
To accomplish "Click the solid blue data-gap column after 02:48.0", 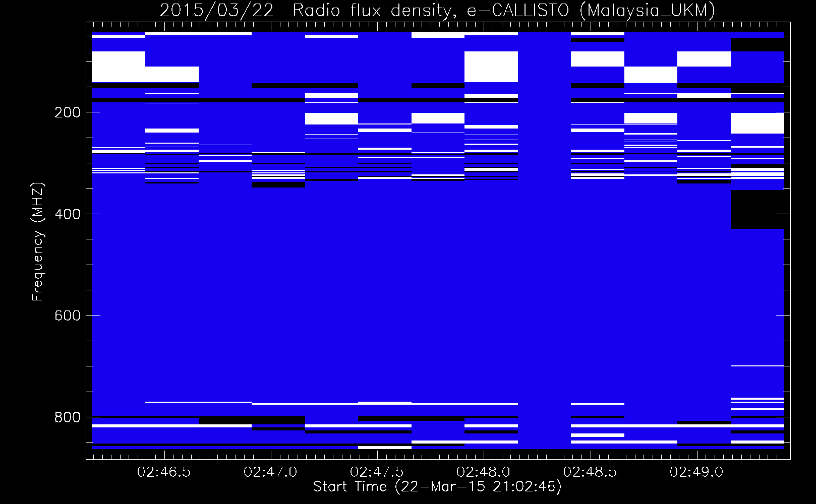I will [544, 240].
